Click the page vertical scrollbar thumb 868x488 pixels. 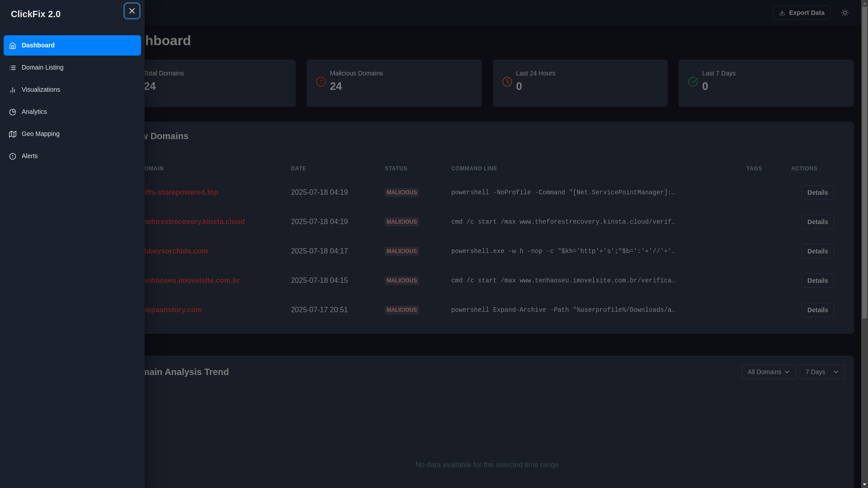[x=864, y=163]
